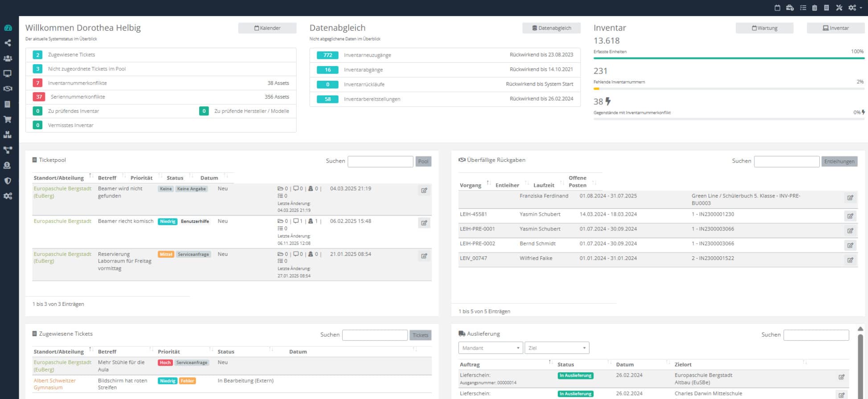Screen dimensions: 868x399
Task: Edit the 'Beamer wird nicht gefunden' ticket
Action: 424,190
